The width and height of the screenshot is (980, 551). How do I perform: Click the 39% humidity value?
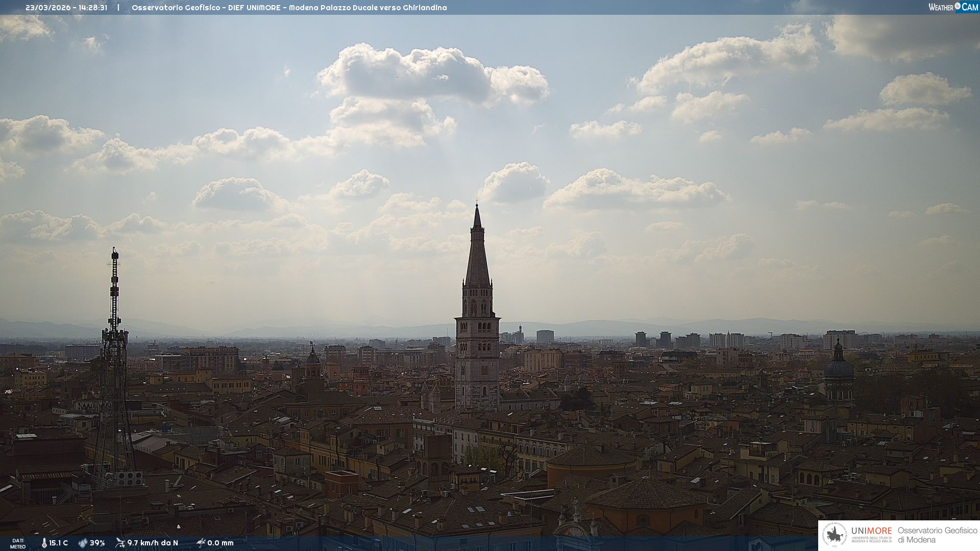point(97,543)
